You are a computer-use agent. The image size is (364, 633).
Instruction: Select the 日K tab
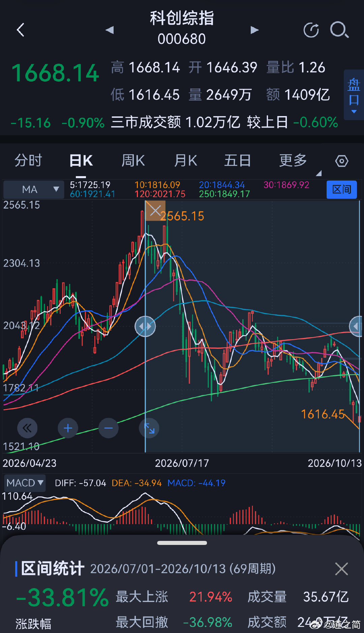pyautogui.click(x=81, y=161)
